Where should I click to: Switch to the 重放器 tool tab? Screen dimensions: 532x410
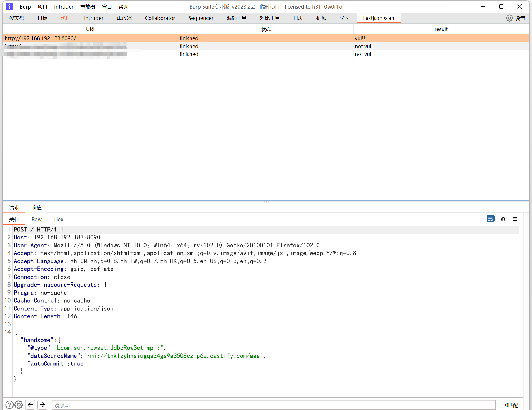coord(124,18)
